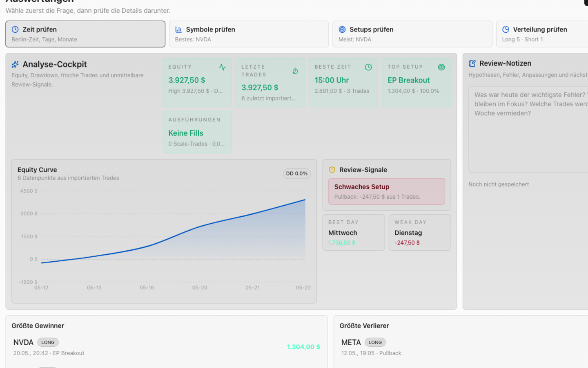The height and width of the screenshot is (368, 588).
Task: Select the Verteilung prüfen tab
Action: (542, 34)
